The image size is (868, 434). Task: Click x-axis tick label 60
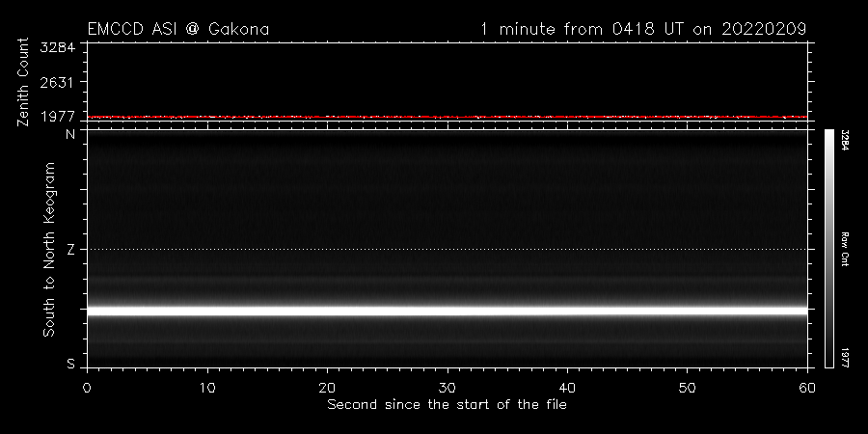pos(807,388)
